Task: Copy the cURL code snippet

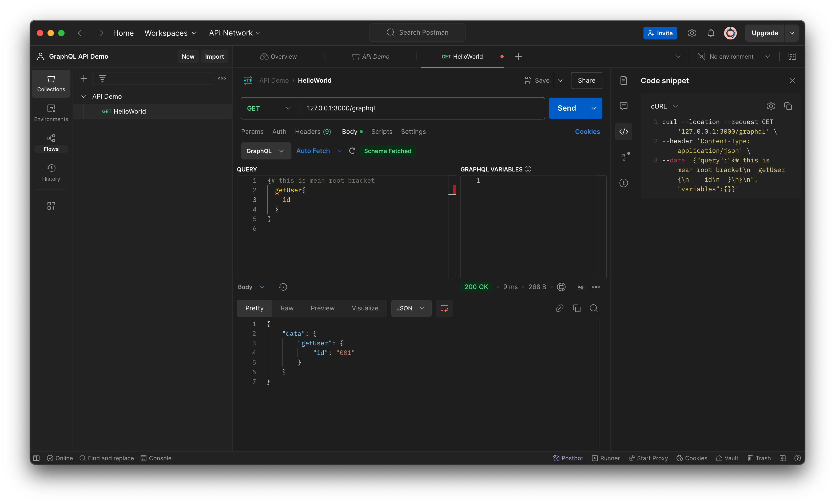Action: point(788,106)
